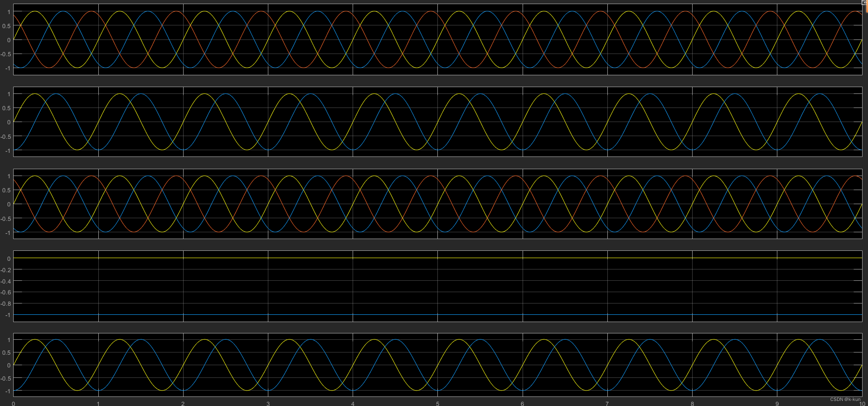This screenshot has height=406, width=868.
Task: Click time-axis tick label "2"
Action: [183, 403]
